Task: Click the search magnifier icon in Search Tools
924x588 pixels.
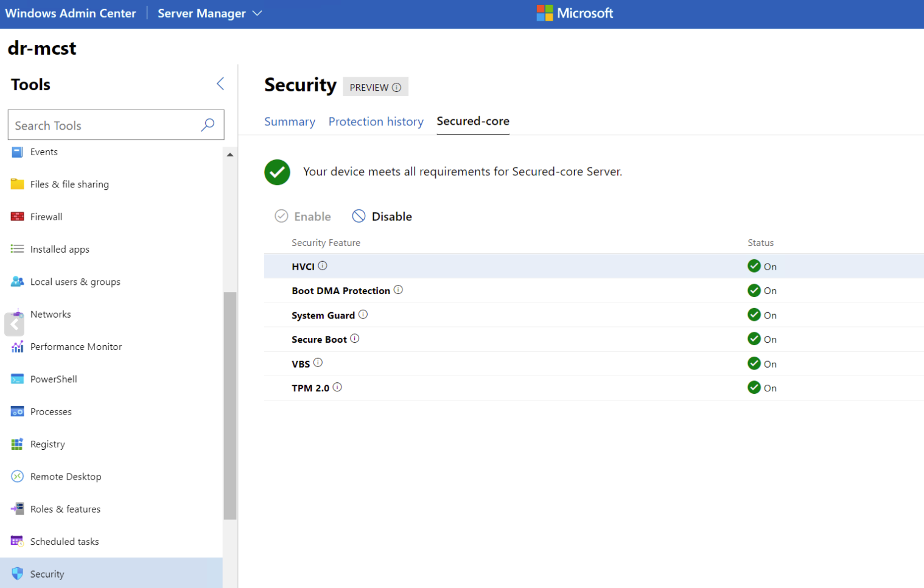Action: click(208, 125)
